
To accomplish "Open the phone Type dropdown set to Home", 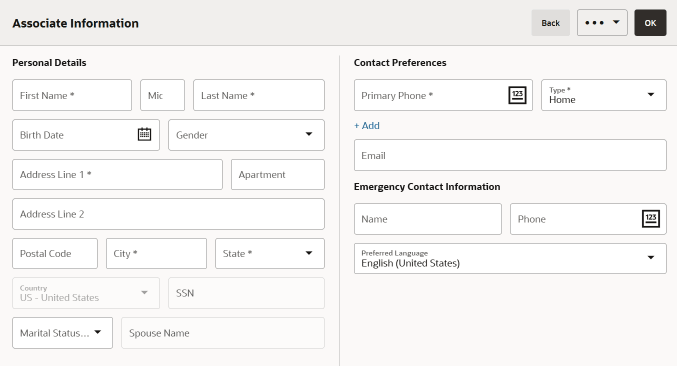I will pos(604,95).
